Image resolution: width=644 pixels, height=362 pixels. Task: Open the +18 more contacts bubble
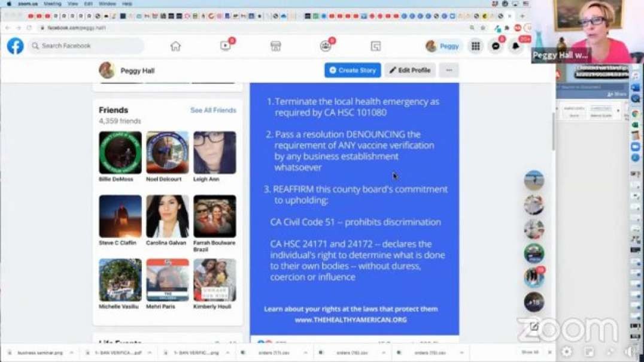coord(534,302)
